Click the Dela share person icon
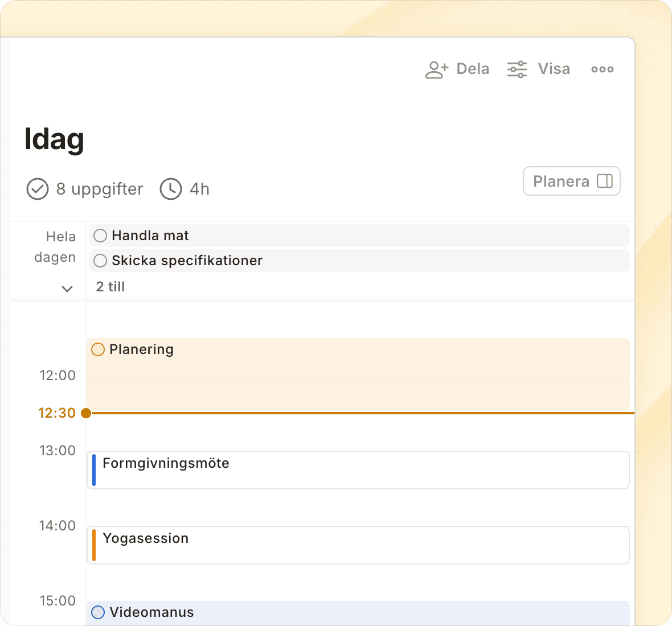The width and height of the screenshot is (672, 626). point(437,69)
